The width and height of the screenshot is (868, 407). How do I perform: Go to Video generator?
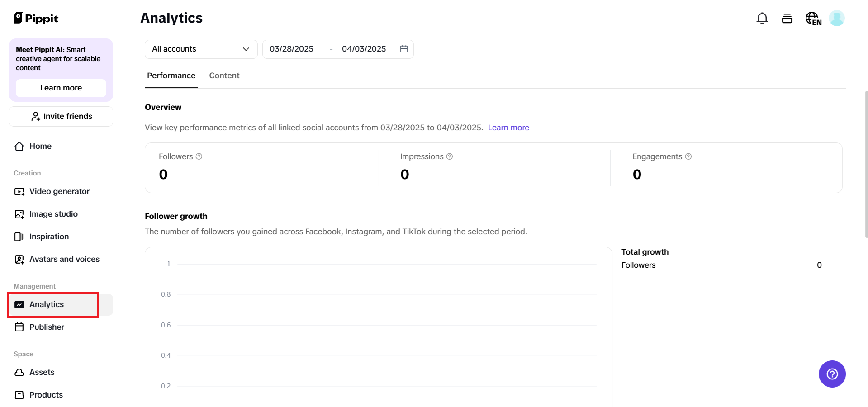pos(59,191)
